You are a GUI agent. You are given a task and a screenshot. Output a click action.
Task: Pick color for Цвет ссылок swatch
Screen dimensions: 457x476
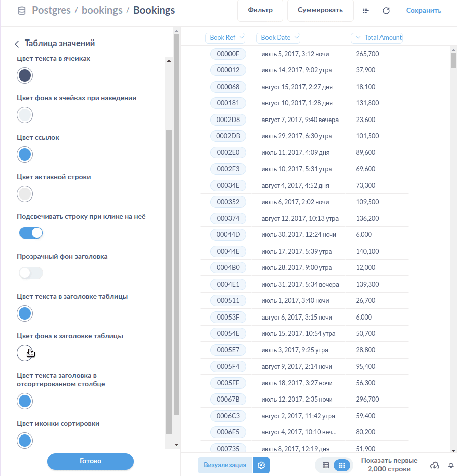25,154
